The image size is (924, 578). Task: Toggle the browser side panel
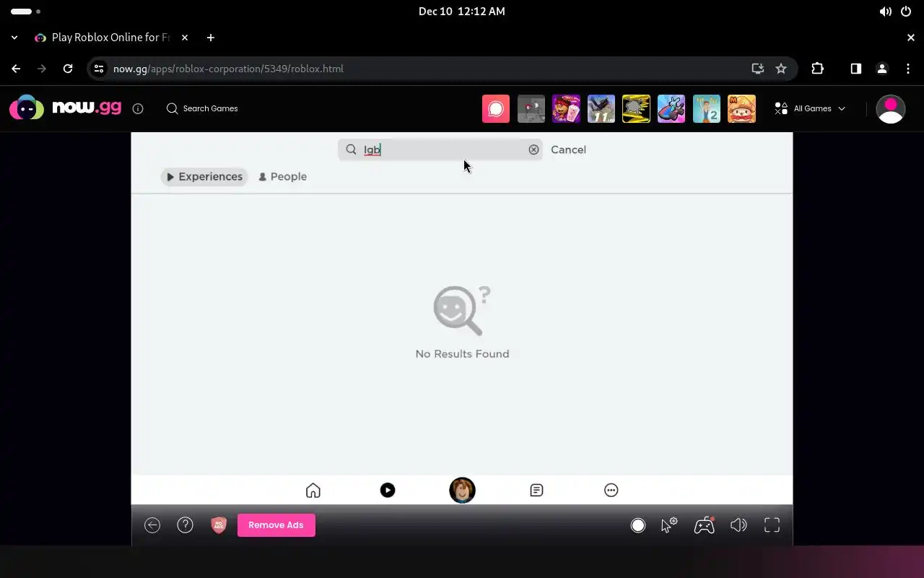click(x=855, y=69)
